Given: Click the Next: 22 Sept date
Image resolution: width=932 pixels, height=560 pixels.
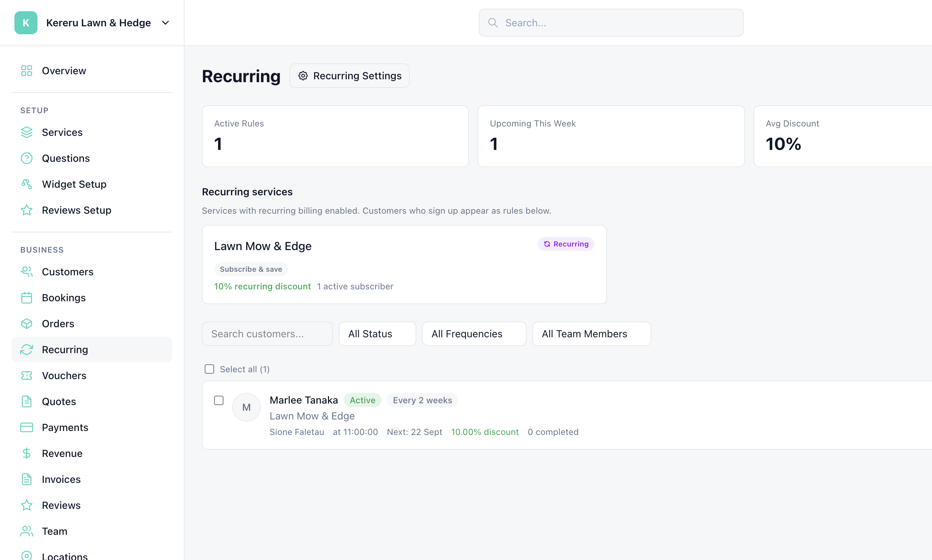Looking at the screenshot, I should pos(414,432).
